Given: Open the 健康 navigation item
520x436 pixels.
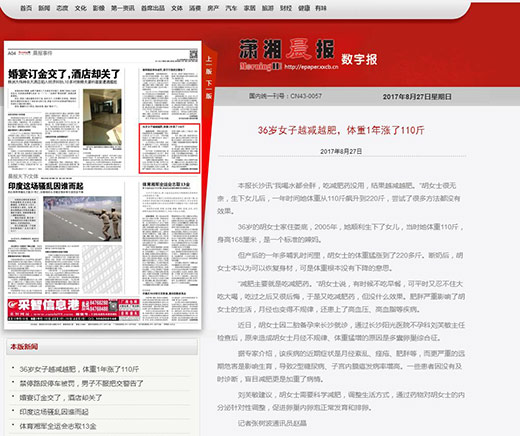Looking at the screenshot, I should coord(304,8).
